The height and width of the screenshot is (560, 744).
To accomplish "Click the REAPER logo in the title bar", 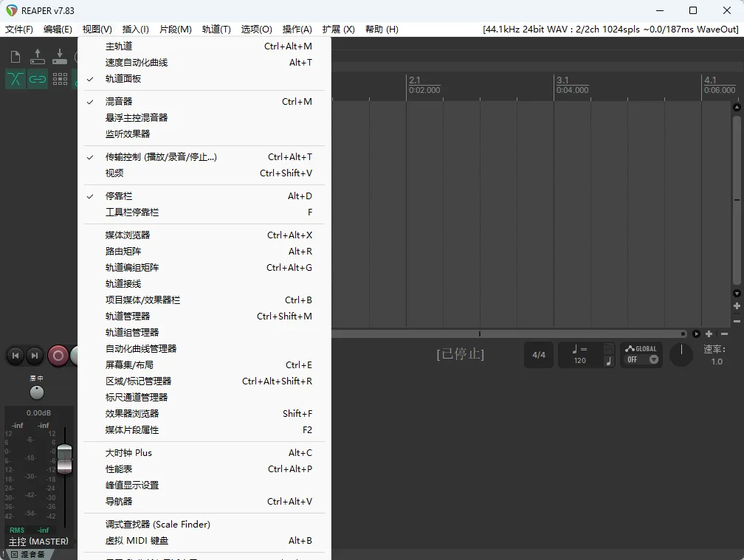I will (x=11, y=10).
